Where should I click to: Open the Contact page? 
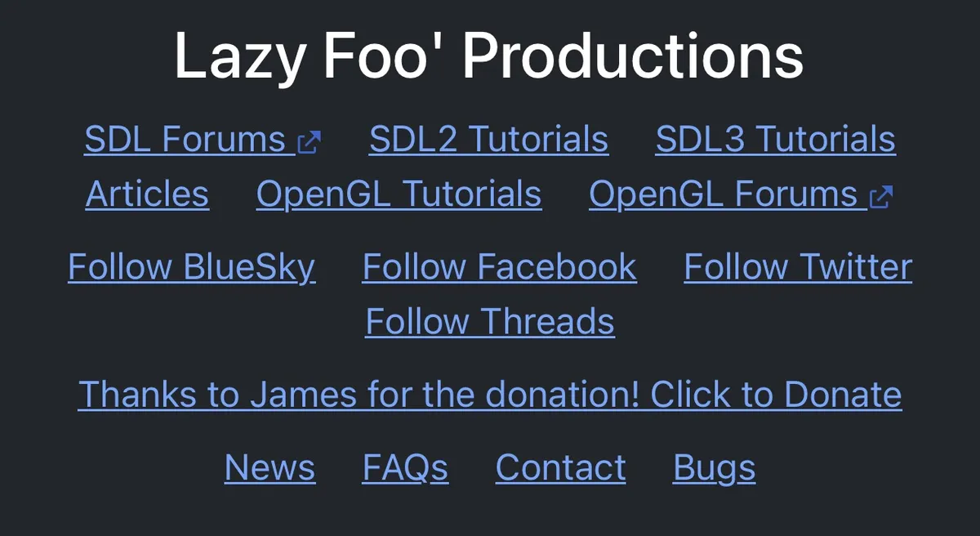[560, 467]
